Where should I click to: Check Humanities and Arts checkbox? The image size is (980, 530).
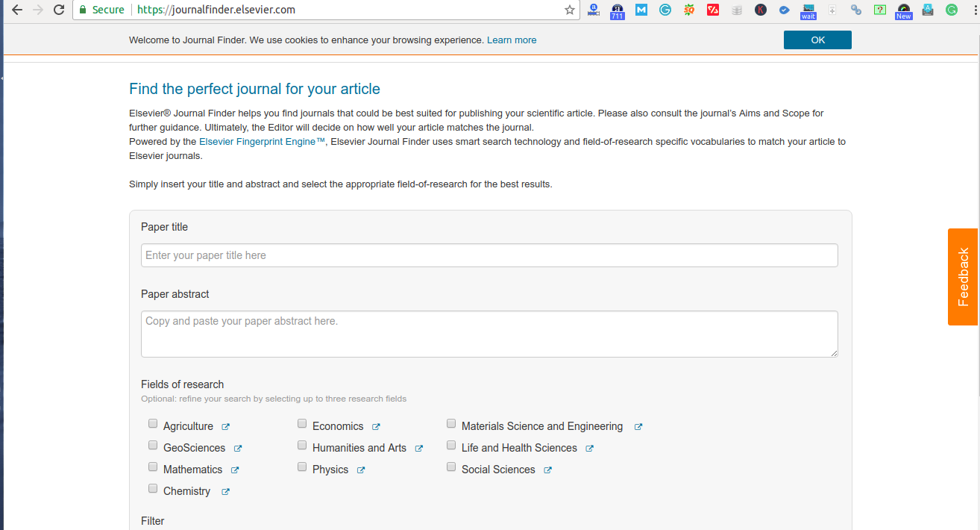click(x=302, y=445)
